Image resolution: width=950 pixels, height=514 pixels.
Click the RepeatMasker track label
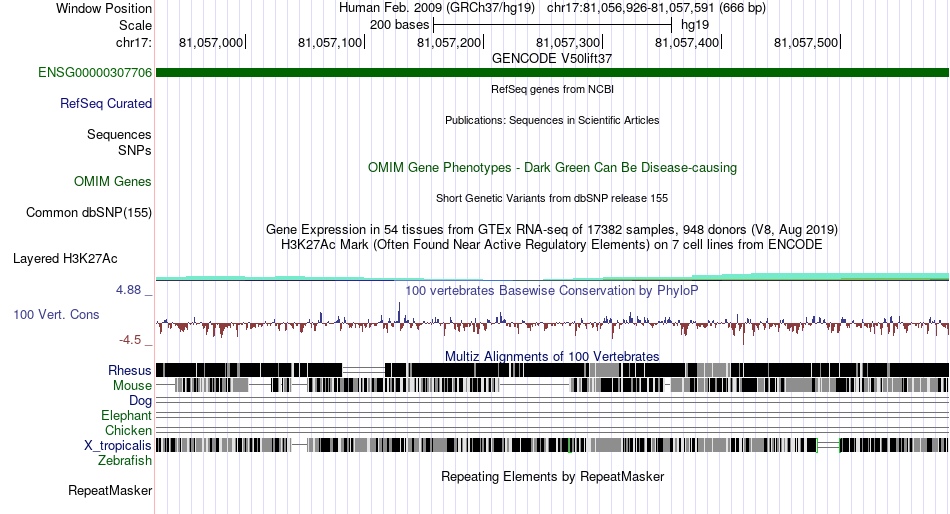click(x=110, y=490)
